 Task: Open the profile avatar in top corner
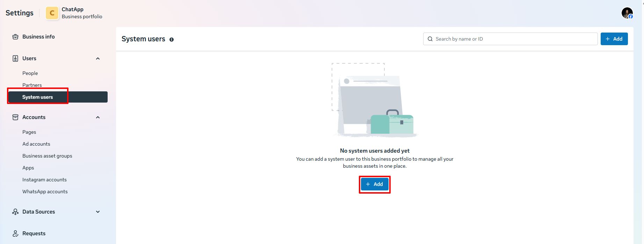point(627,13)
